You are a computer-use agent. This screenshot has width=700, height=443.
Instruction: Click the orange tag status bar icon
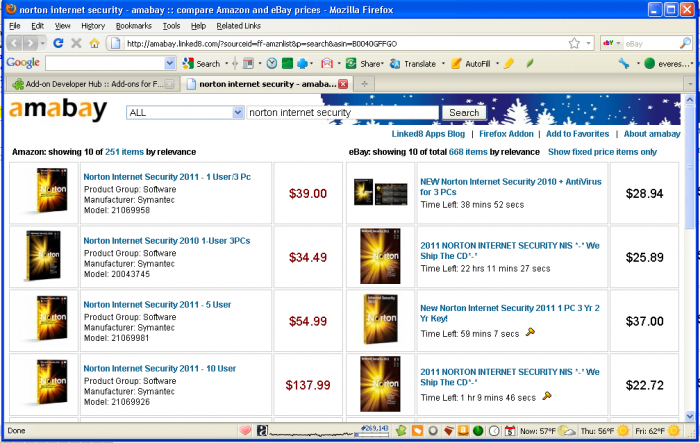pyautogui.click(x=417, y=431)
